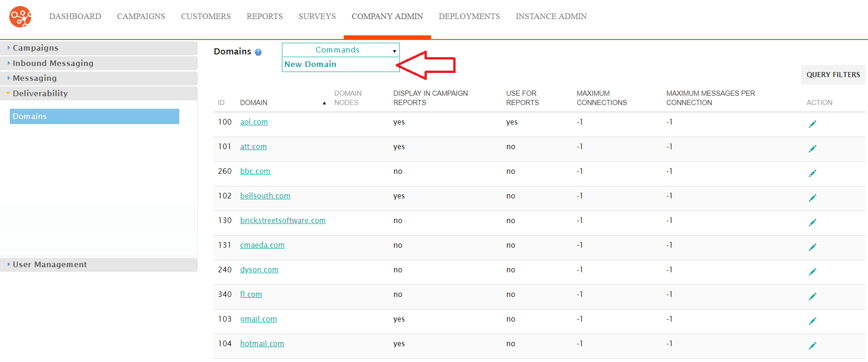Click the Action column header
This screenshot has width=868, height=362.
click(819, 103)
